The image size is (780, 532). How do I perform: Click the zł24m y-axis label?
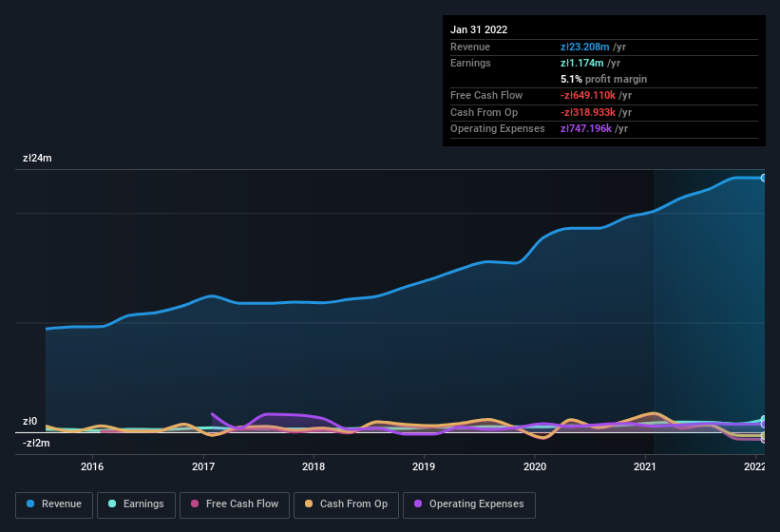coord(37,158)
